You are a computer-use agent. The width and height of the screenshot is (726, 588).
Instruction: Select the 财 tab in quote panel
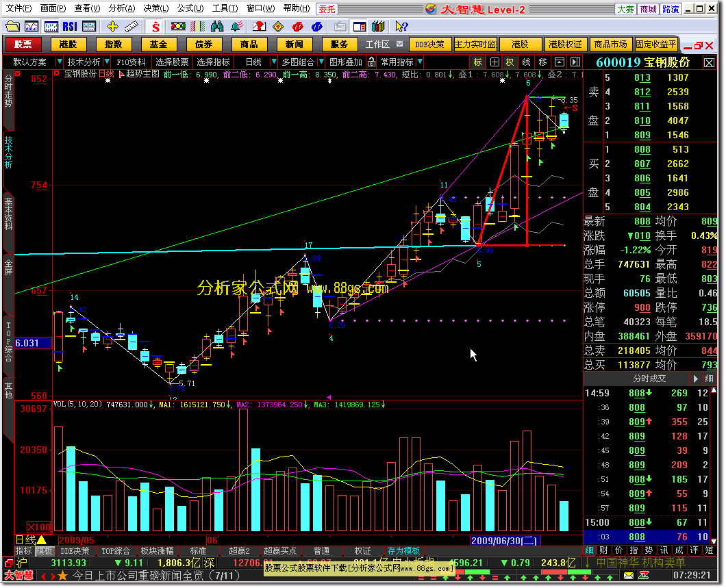pos(604,550)
